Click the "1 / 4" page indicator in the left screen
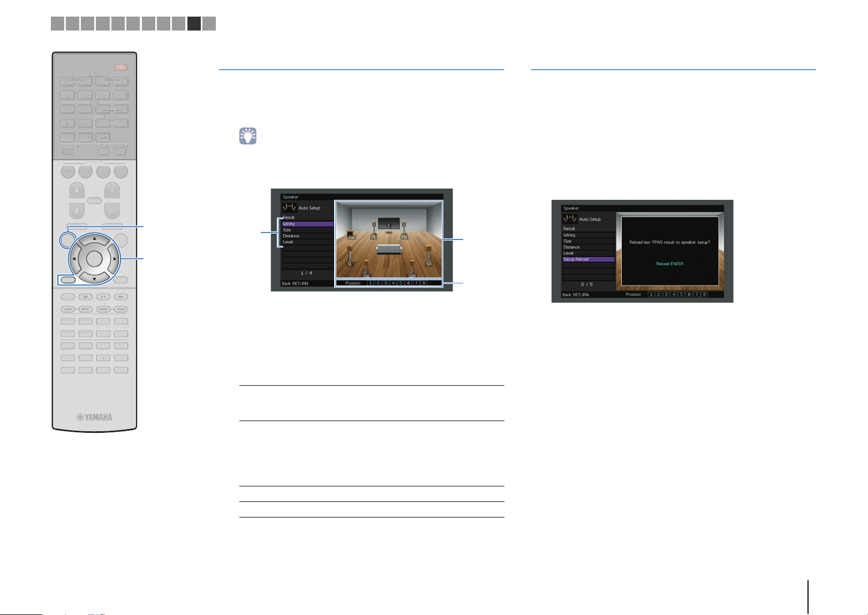The height and width of the screenshot is (615, 868). (x=306, y=273)
